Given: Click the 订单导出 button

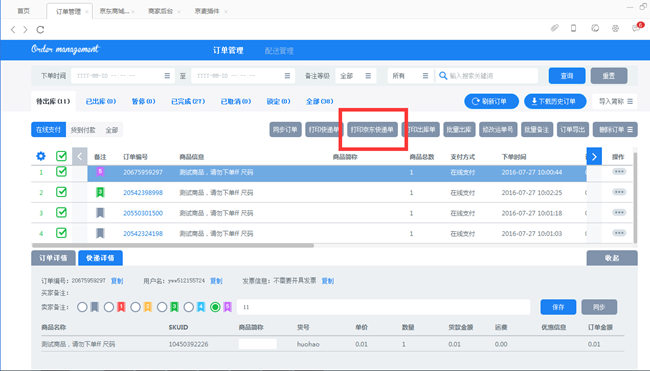Looking at the screenshot, I should pyautogui.click(x=572, y=130).
